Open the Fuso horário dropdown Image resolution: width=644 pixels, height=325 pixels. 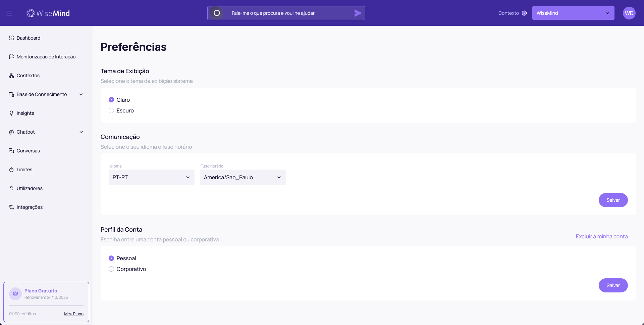(243, 177)
